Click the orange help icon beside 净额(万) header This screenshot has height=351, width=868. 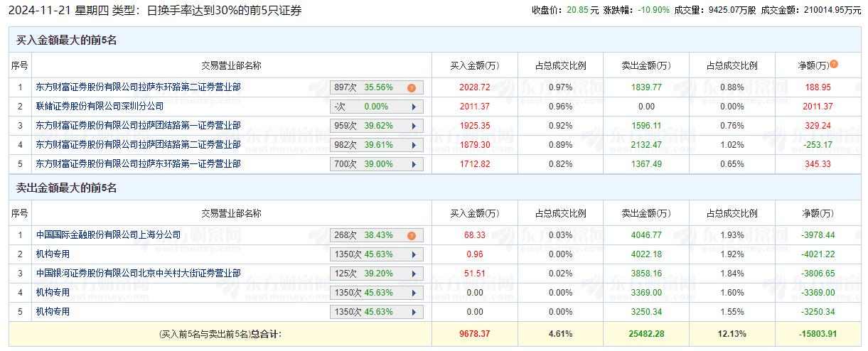click(834, 64)
